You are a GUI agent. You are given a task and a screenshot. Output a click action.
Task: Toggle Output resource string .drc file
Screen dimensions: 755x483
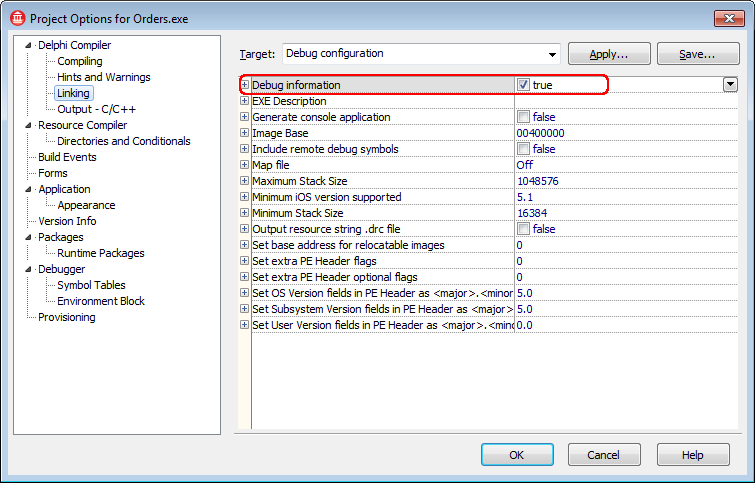523,229
